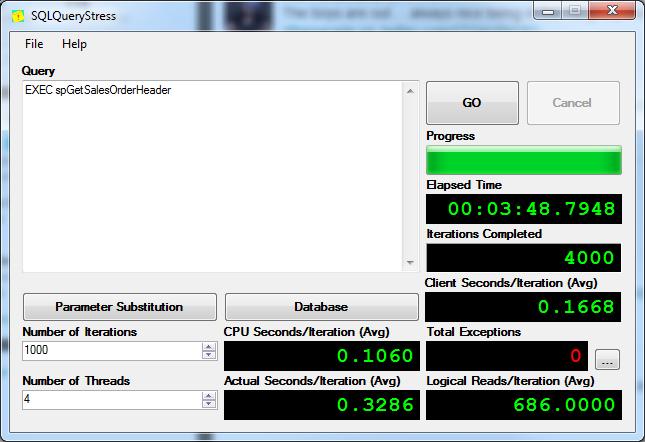Maximize the SQLQueryStress window
645x442 pixels.
575,11
